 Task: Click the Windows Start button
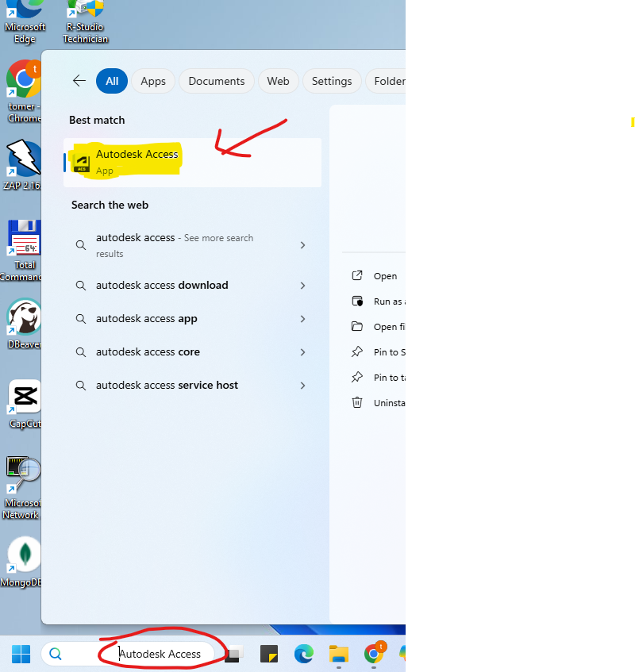21,654
